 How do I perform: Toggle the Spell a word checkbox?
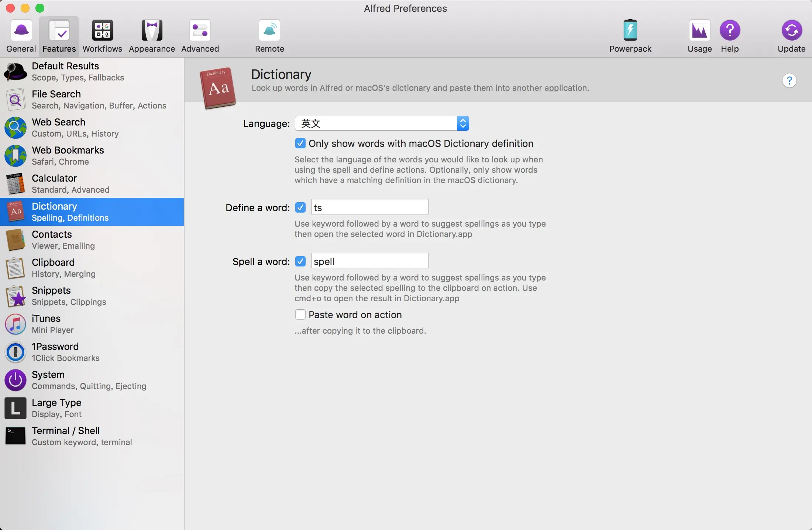[300, 261]
